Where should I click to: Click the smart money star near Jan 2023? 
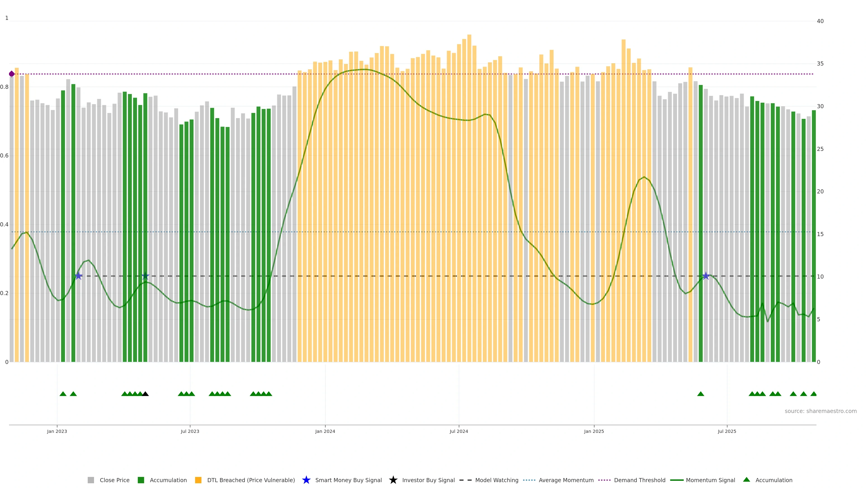pos(78,276)
